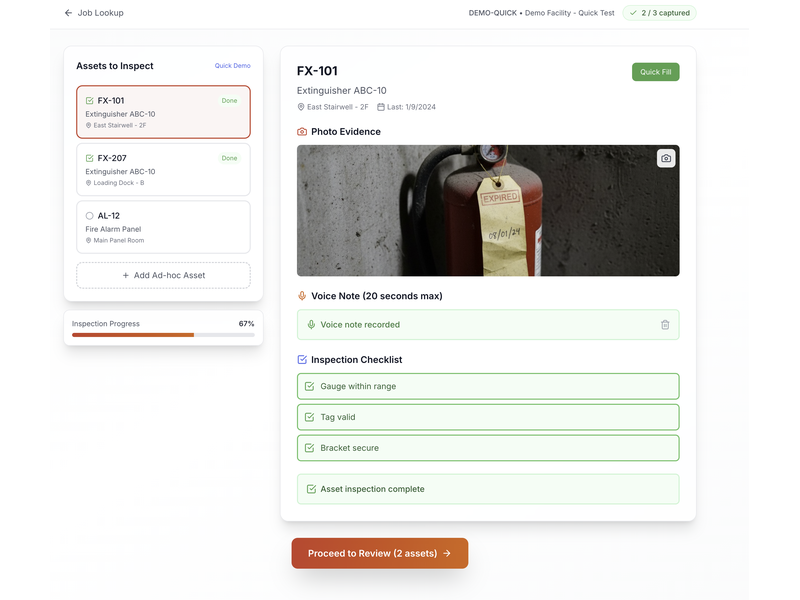Select the AL-12 Fire Alarm Panel asset
Screen dimensions: 800x600
(163, 227)
